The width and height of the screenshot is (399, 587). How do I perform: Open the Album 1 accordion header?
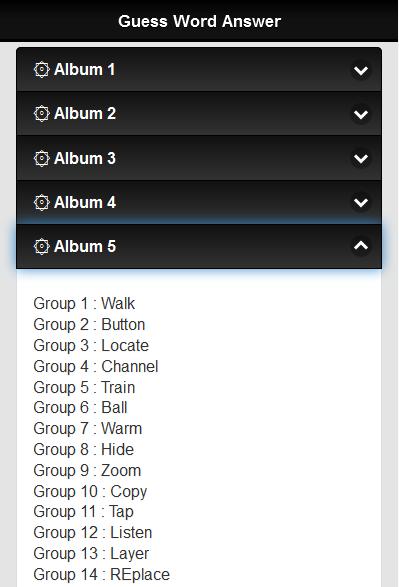[x=199, y=69]
